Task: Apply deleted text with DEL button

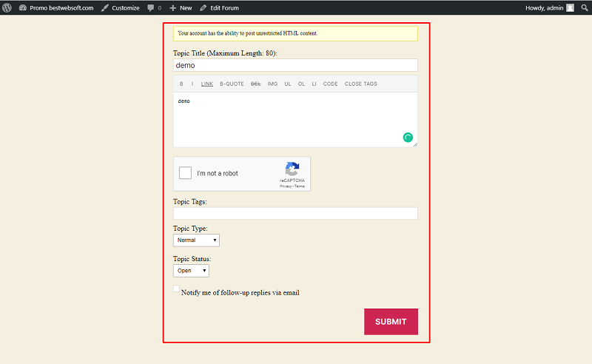Action: 255,84
